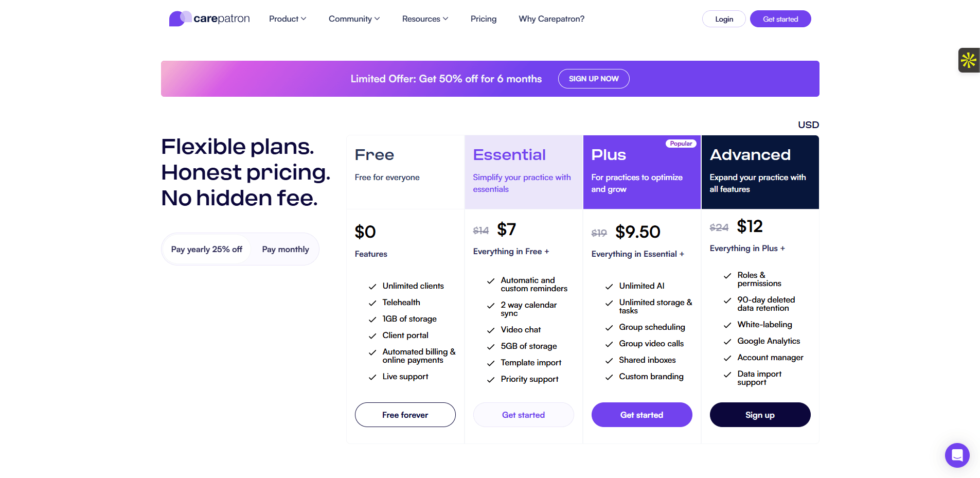
Task: Click Free forever plan button
Action: [x=405, y=415]
